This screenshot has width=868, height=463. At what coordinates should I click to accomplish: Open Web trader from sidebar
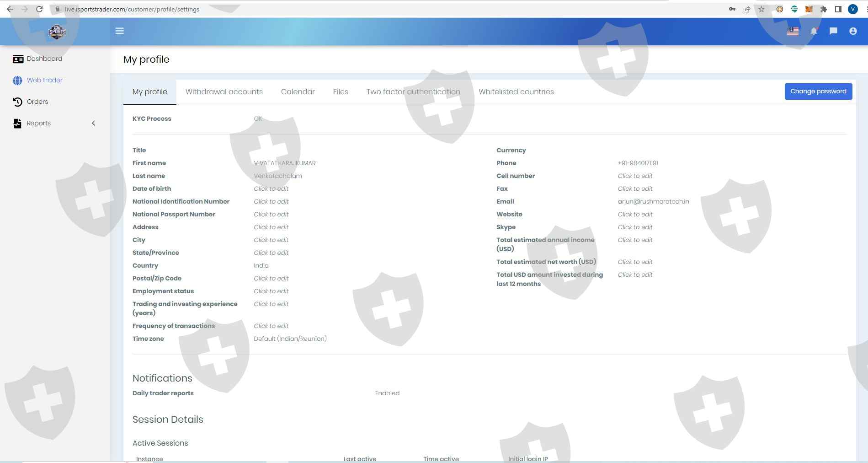click(44, 80)
